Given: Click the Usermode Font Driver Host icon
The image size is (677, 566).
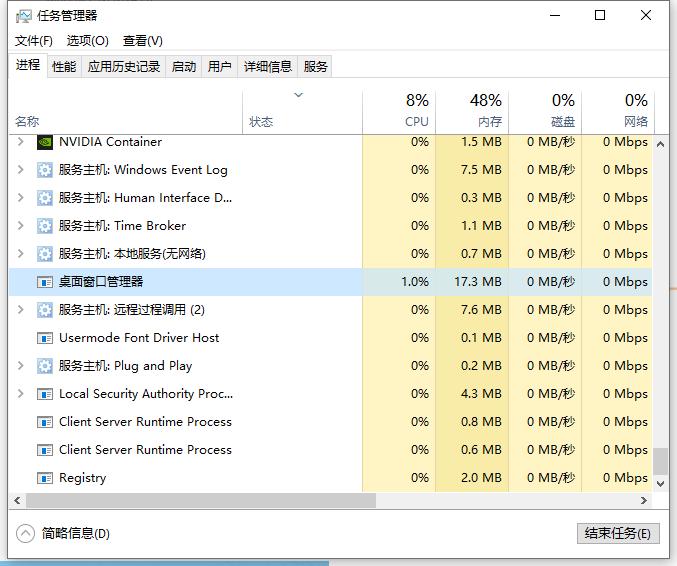Looking at the screenshot, I should pos(44,338).
